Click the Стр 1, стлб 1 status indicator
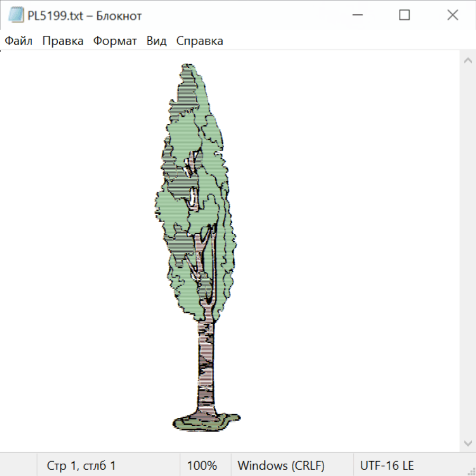This screenshot has width=476, height=476. tap(81, 465)
